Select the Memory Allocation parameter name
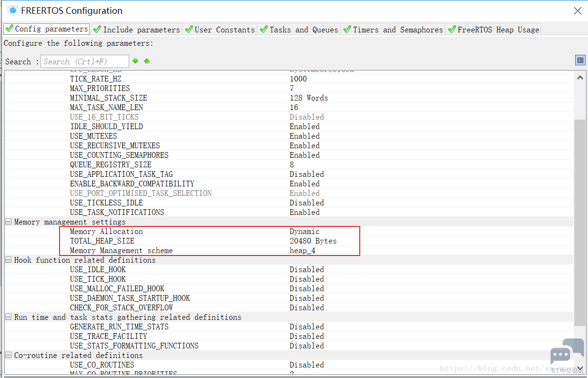 (106, 231)
